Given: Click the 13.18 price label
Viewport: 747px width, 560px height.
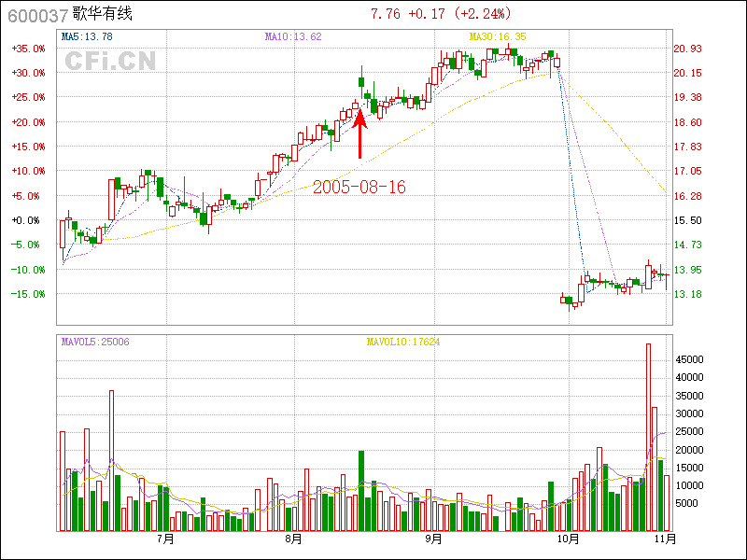Looking at the screenshot, I should click(688, 294).
